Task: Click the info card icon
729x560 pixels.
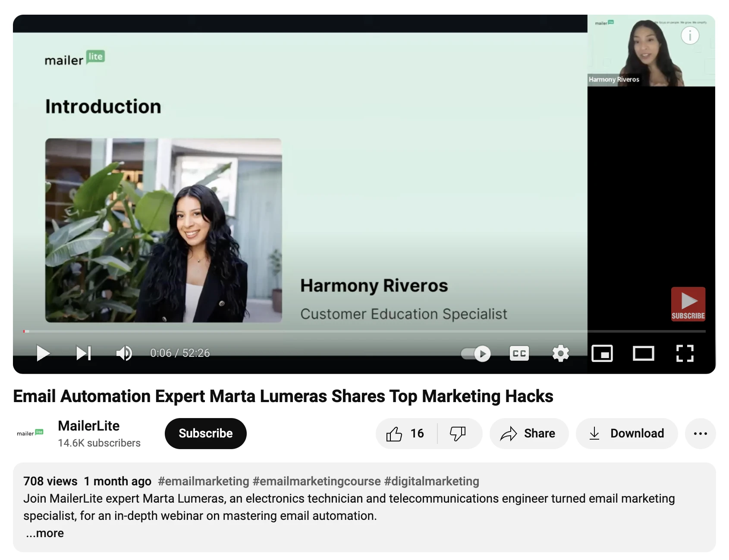Action: (690, 35)
